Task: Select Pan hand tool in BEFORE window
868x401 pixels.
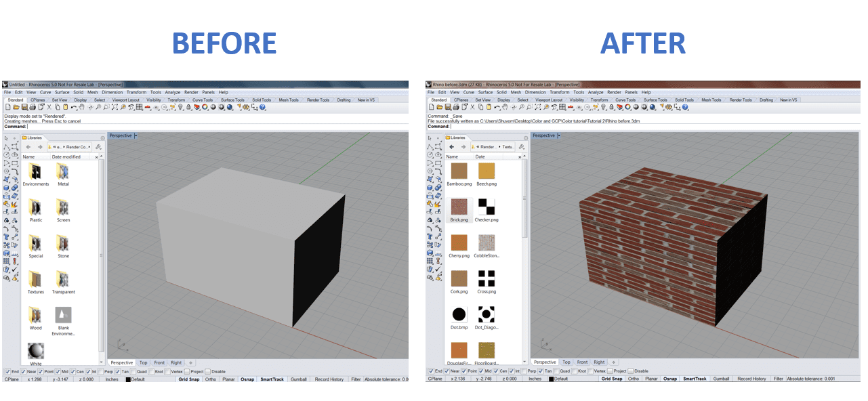Action: [81, 107]
